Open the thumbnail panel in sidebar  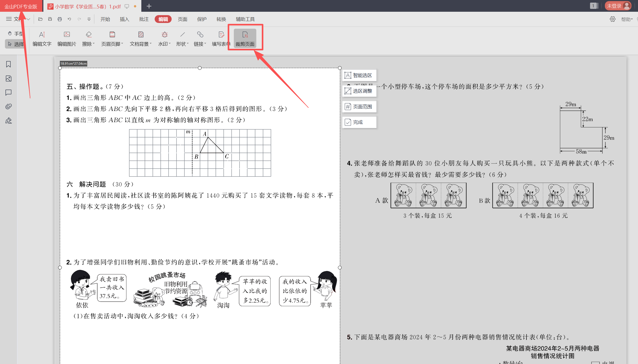point(8,78)
